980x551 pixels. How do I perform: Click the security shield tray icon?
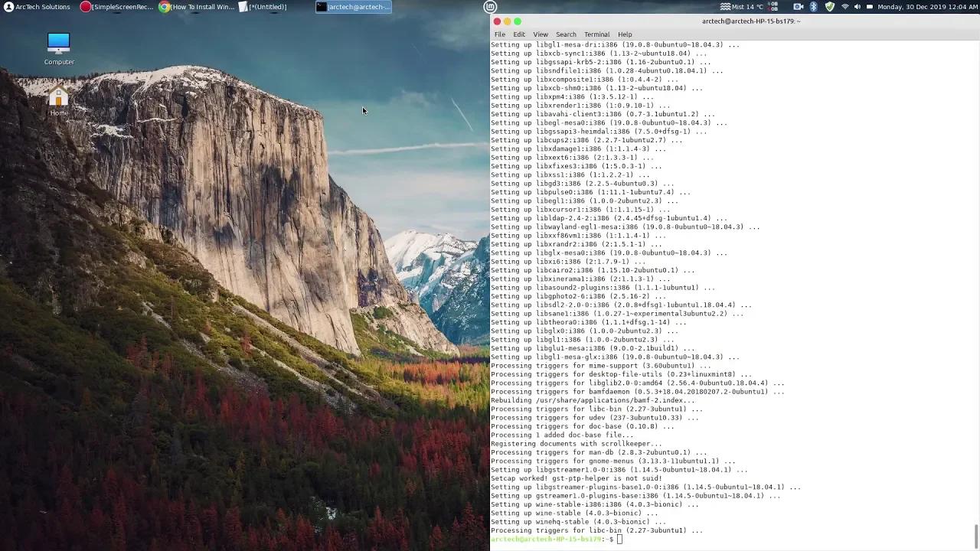[830, 7]
